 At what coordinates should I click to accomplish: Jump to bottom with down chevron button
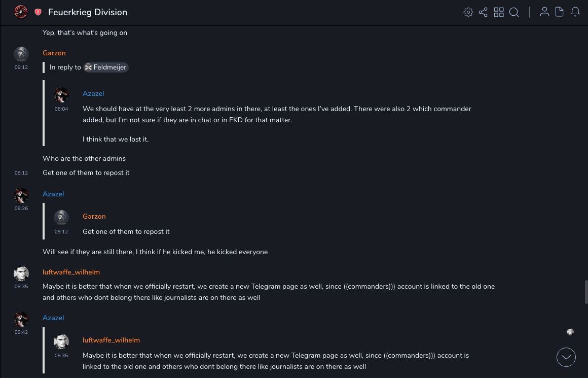point(566,357)
